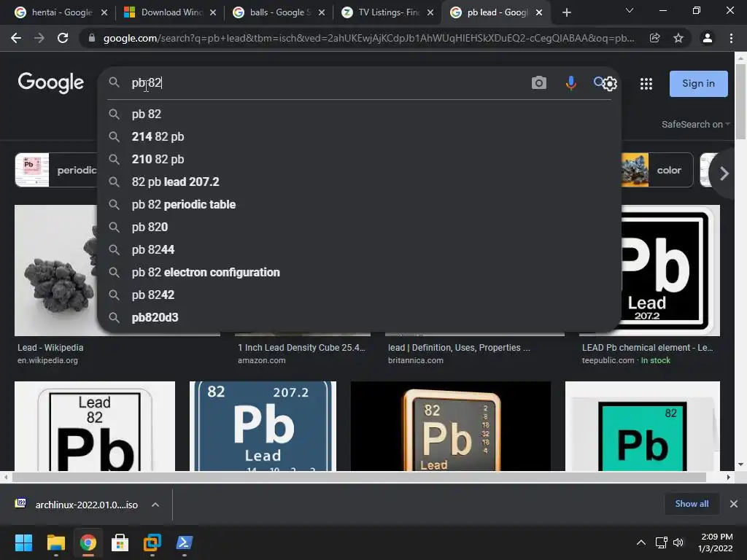Open teal Pb 82 tile thumbnail
747x560 pixels.
(642, 426)
